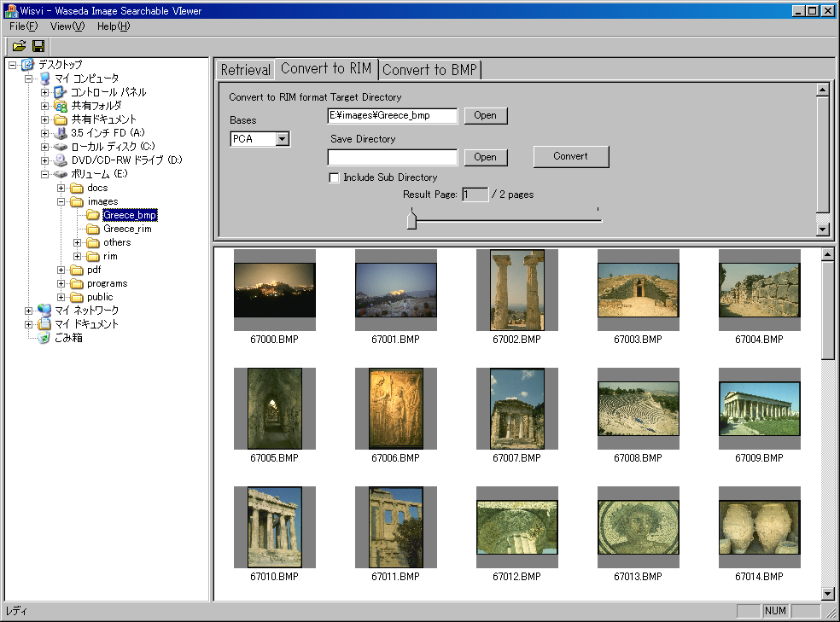Open the View(V) menu

point(67,26)
